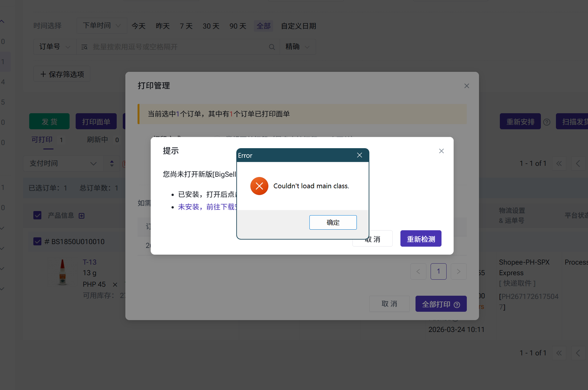Toggle the select-all checkbox beside 产品信息
Image resolution: width=588 pixels, height=390 pixels.
[38, 215]
